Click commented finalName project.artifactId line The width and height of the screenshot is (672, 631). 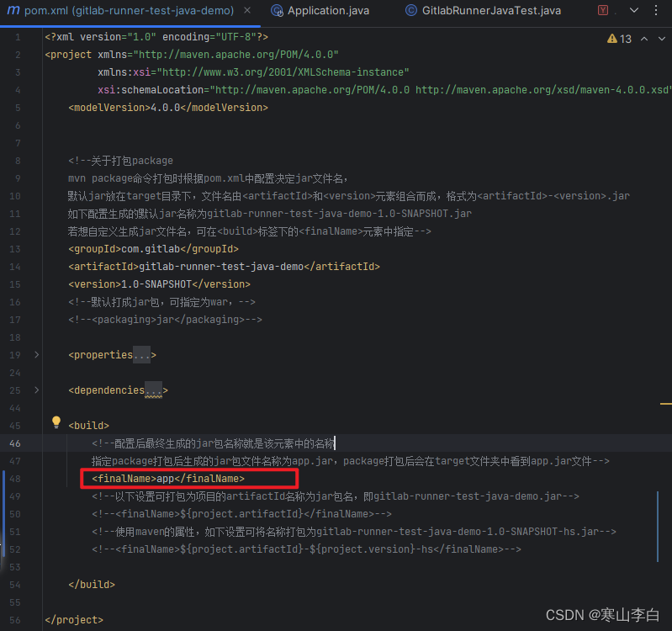[241, 513]
